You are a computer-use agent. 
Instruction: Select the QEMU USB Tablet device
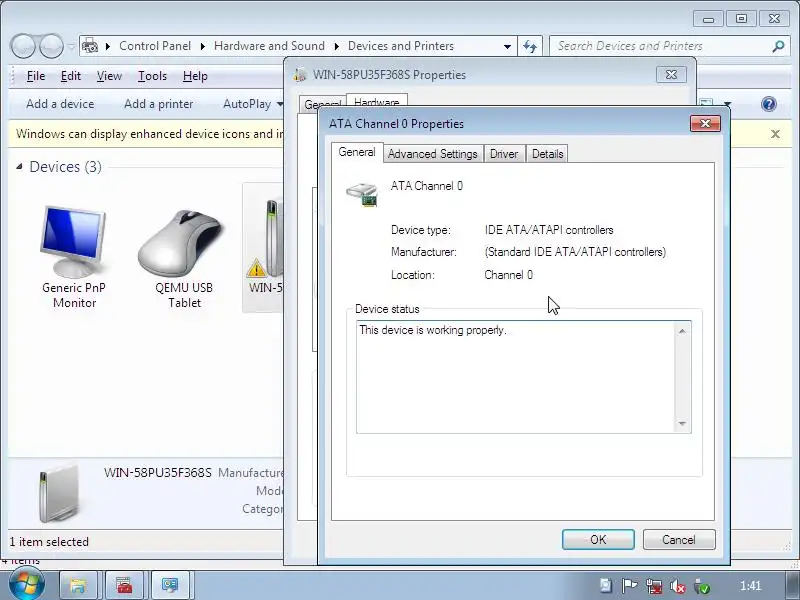tap(184, 257)
